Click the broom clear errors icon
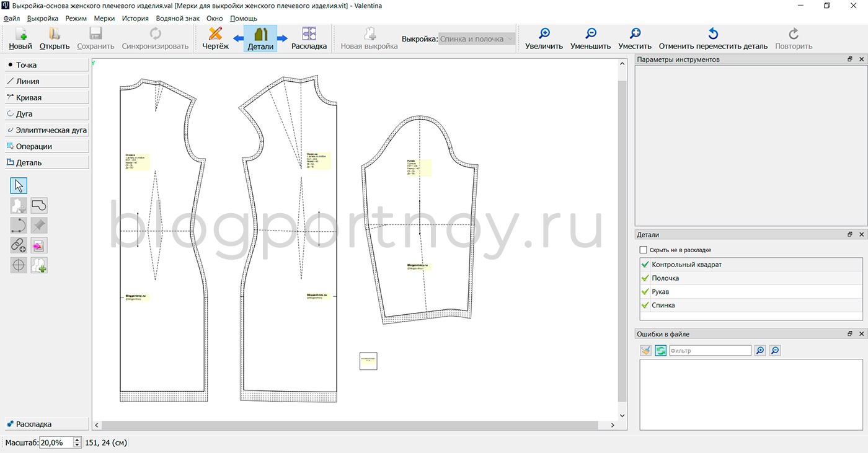This screenshot has height=453, width=868. click(x=646, y=351)
